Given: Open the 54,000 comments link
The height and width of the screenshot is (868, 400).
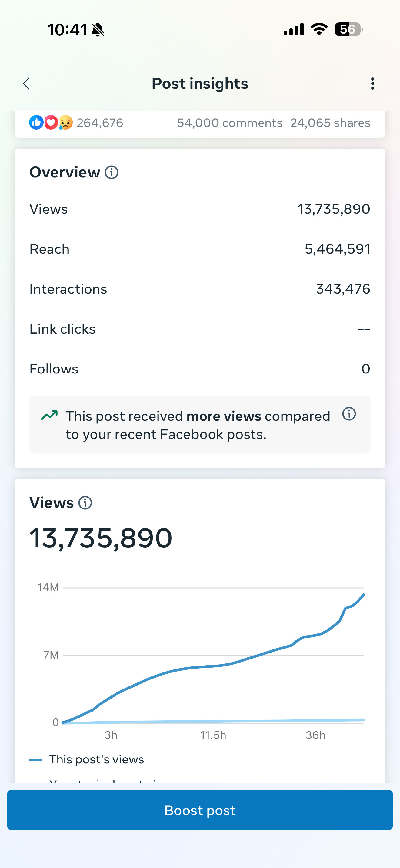Looking at the screenshot, I should (229, 123).
